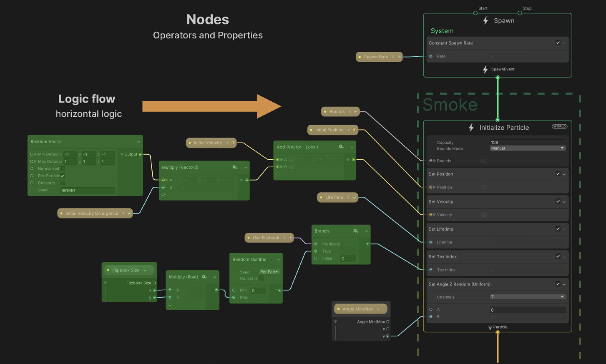Open the Channels dropdown showing Z
This screenshot has height=364, width=606.
coord(527,297)
